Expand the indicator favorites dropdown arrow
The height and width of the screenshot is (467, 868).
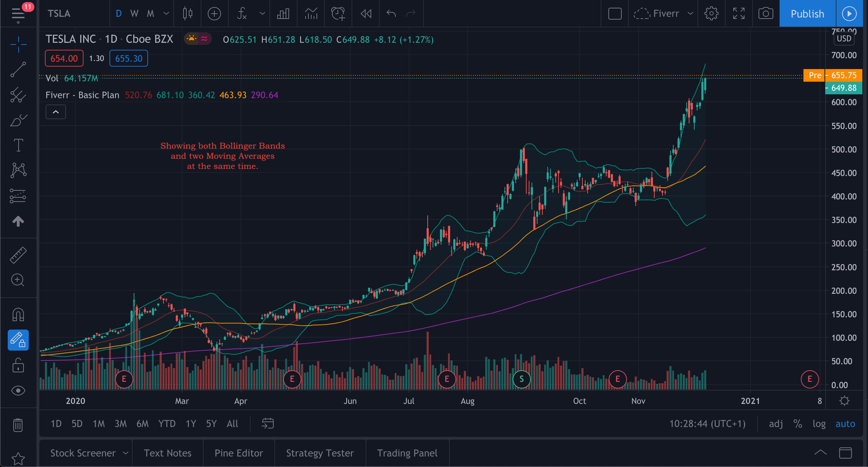(x=262, y=14)
